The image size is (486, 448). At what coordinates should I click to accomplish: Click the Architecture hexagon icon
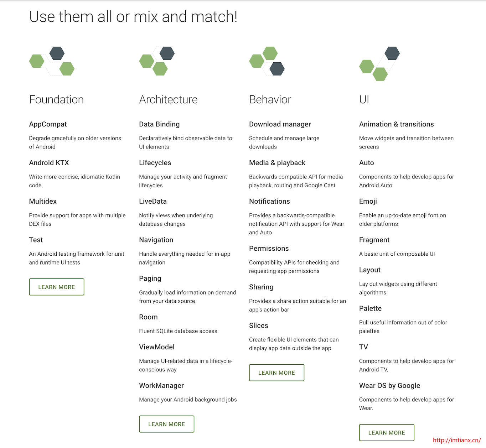pyautogui.click(x=157, y=61)
